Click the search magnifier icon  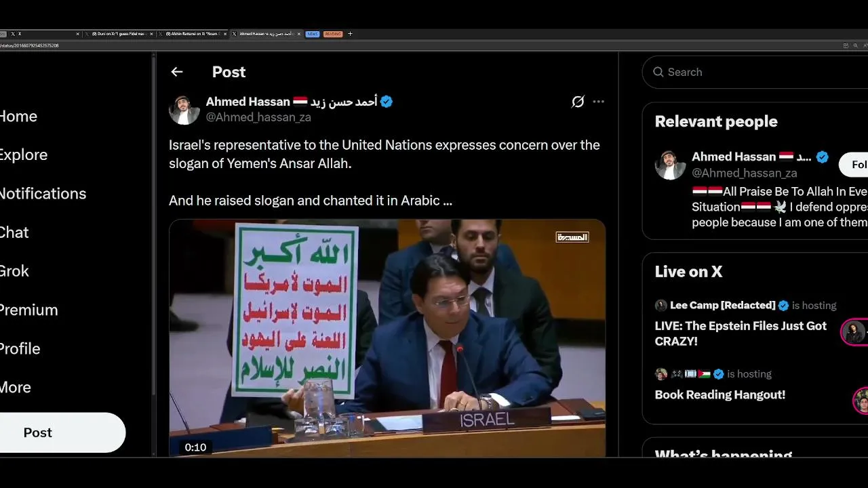[x=658, y=72]
